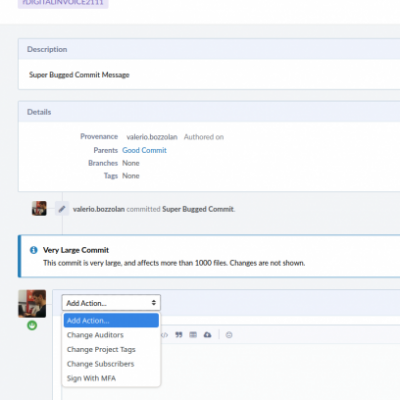400x400 pixels.
Task: Click valerio.bozzolan in the timeline entry
Action: click(x=99, y=209)
